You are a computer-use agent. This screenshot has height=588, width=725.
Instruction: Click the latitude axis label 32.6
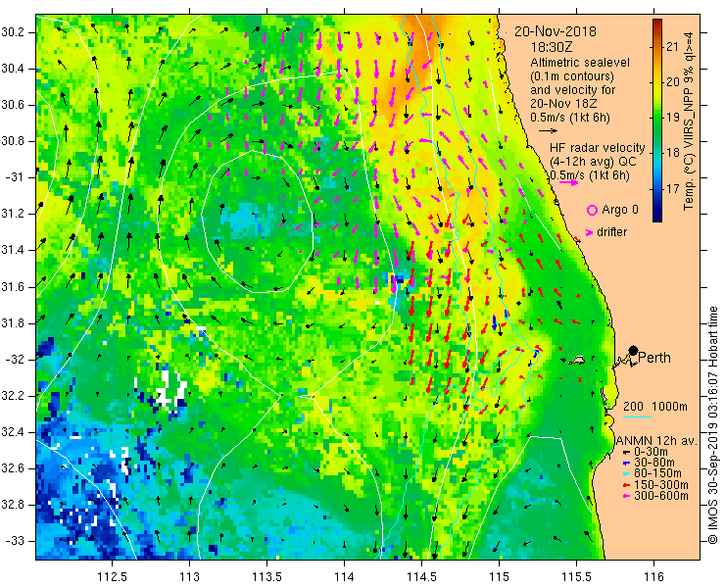pyautogui.click(x=13, y=468)
